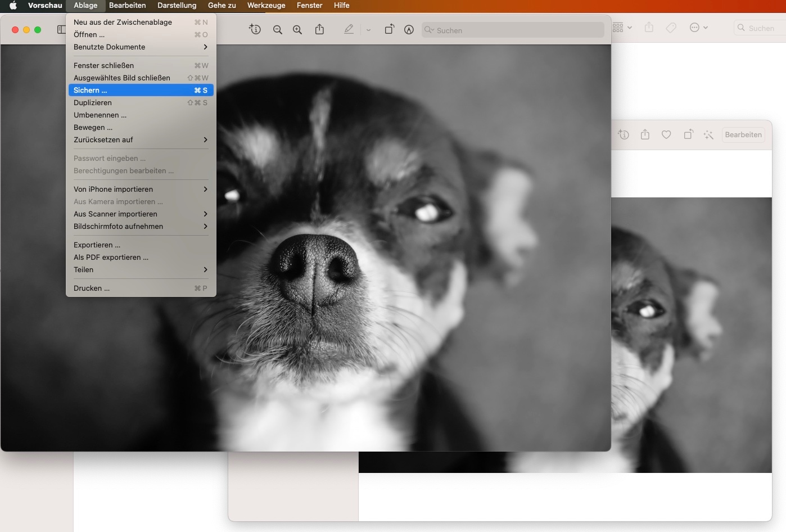Select Exportieren … in the Ablage menu
Image resolution: width=786 pixels, height=532 pixels.
(97, 245)
